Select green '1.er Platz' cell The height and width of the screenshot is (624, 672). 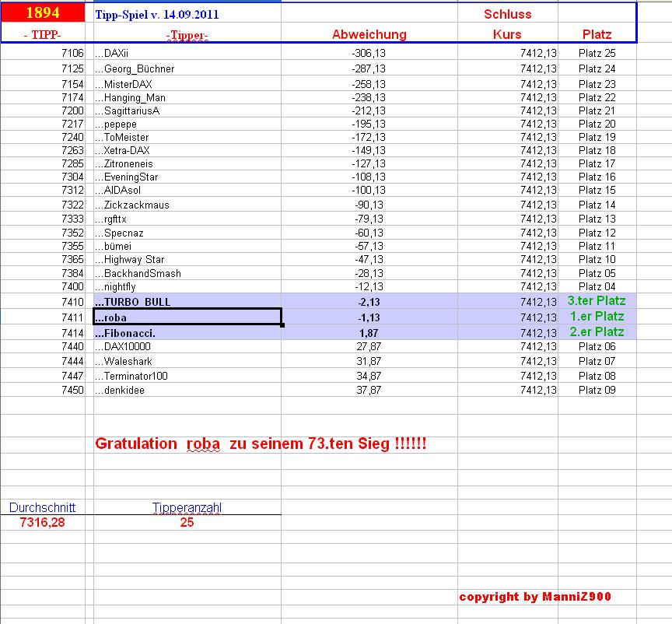(x=597, y=317)
